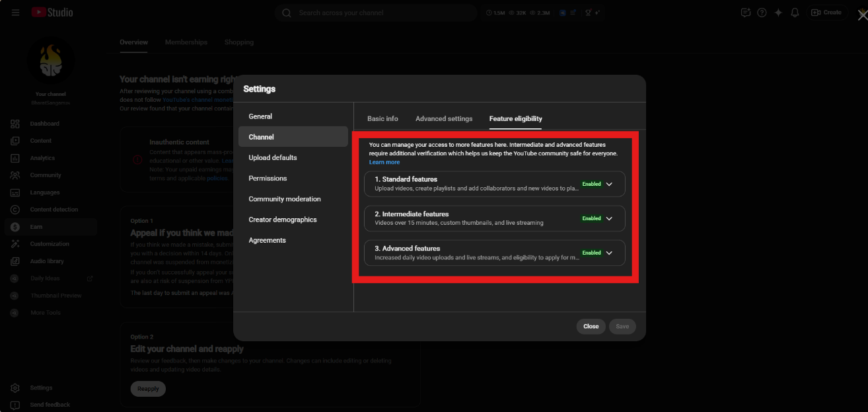This screenshot has height=412, width=868.
Task: Open the Daily Ideas sidebar icon
Action: point(15,278)
